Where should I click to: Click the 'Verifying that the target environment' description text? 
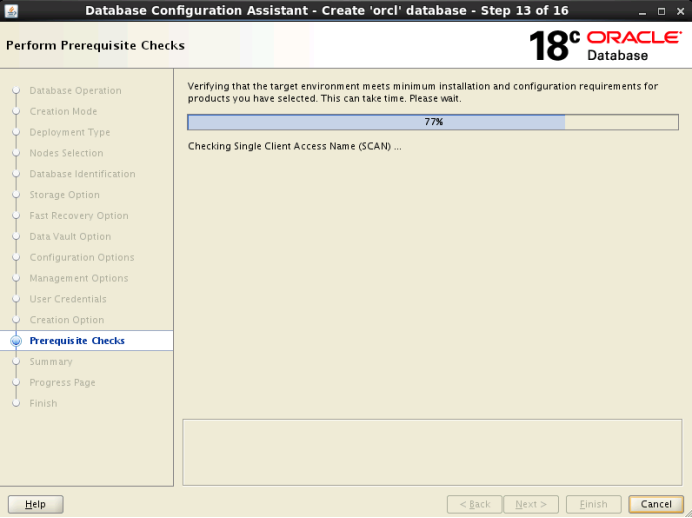(x=423, y=92)
